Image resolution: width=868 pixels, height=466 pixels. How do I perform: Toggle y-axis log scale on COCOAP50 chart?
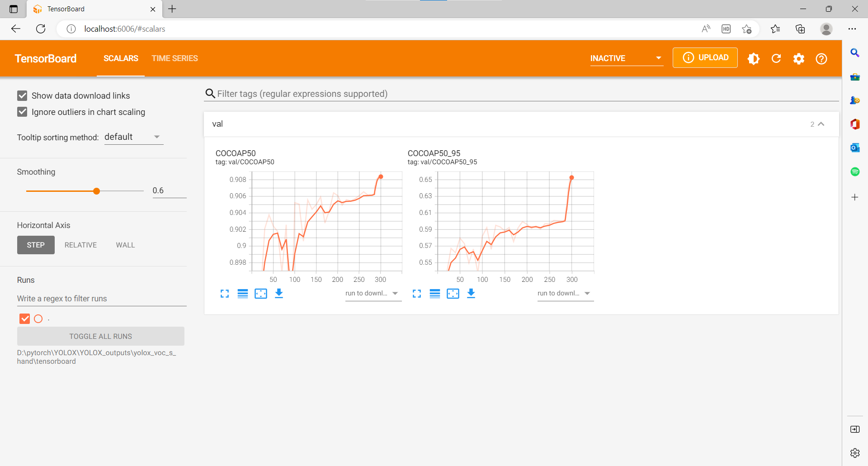click(243, 294)
